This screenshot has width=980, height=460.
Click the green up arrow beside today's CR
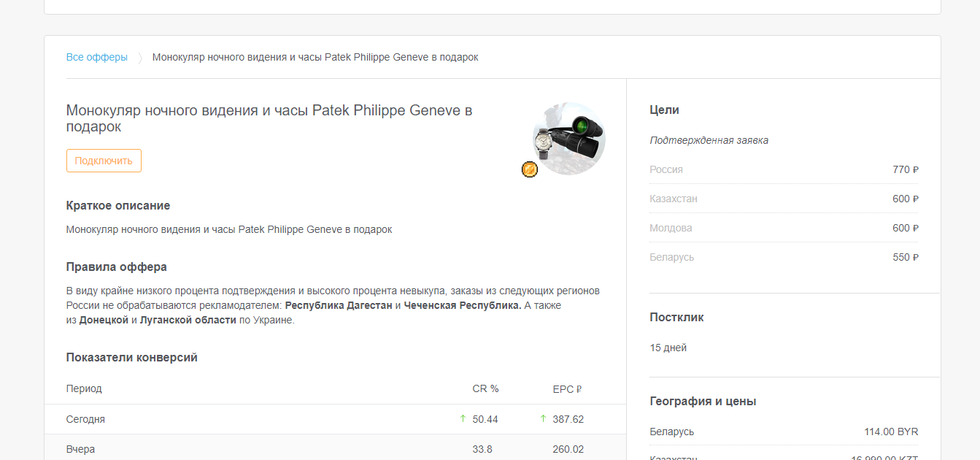(463, 419)
